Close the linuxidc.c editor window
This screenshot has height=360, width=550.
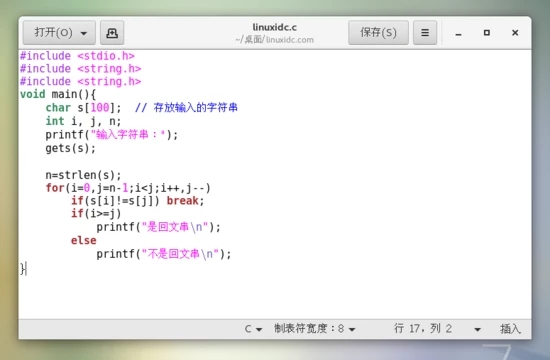click(x=515, y=33)
